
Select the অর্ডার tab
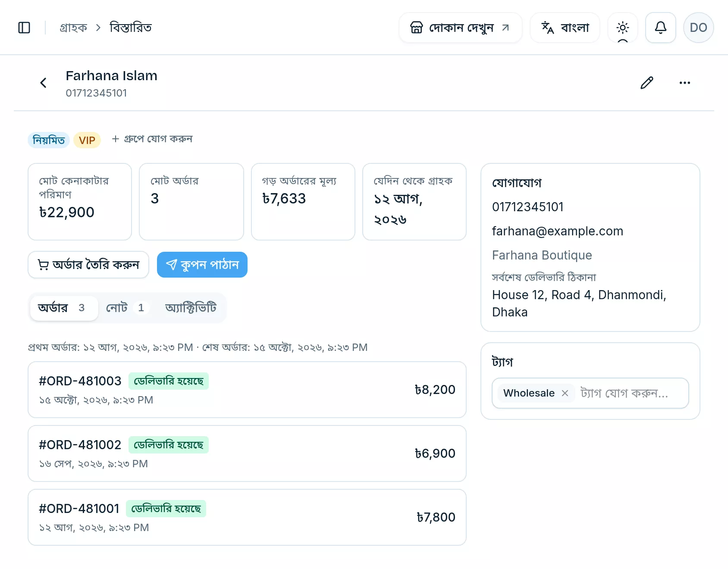click(64, 308)
